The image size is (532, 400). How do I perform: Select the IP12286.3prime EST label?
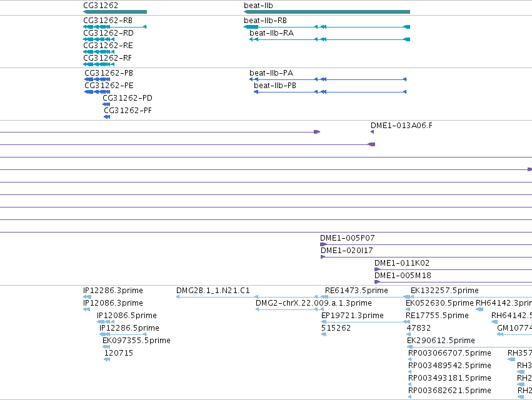pos(113,291)
